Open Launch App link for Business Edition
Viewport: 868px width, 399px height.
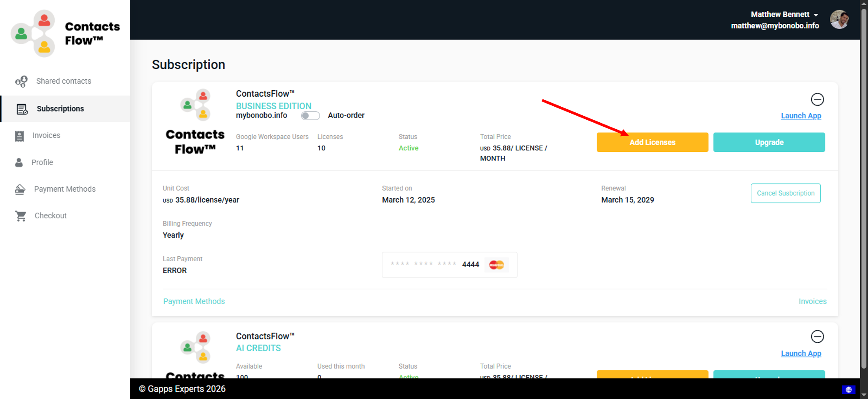click(801, 116)
